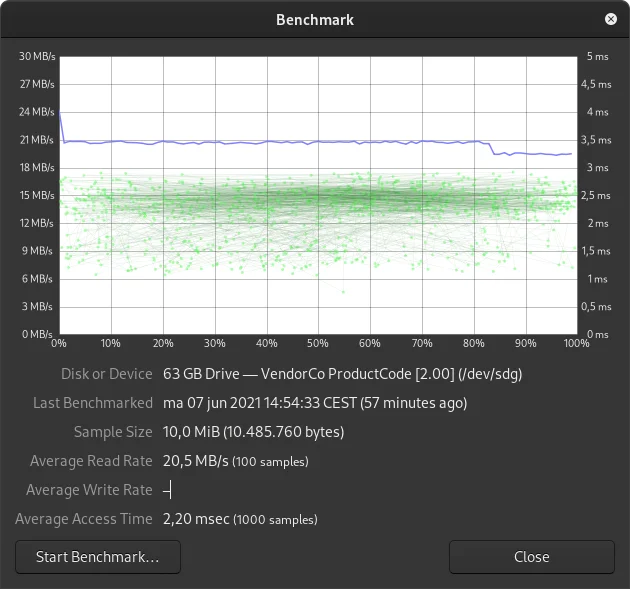Click the Average Write Rate dash value
This screenshot has height=589, width=630.
tap(167, 490)
